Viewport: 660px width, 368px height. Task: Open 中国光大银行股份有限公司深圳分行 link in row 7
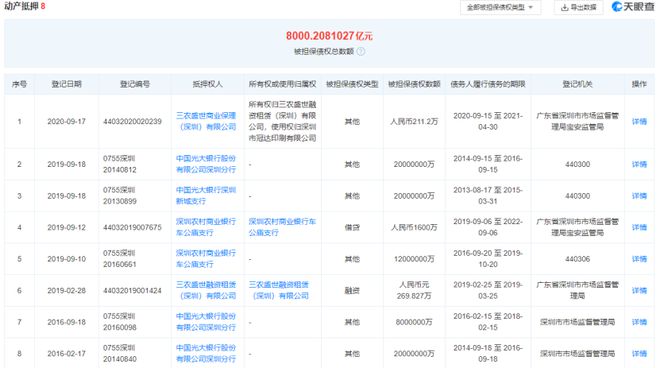206,322
